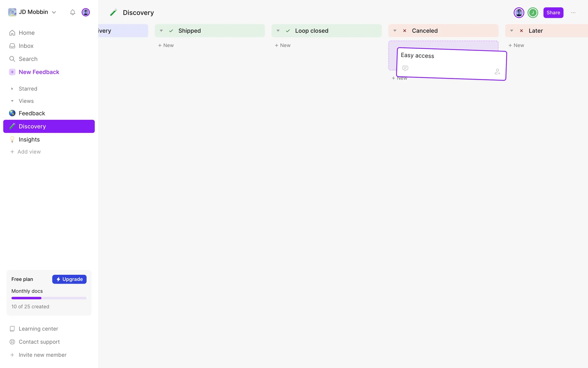Collapse the Loop closed column
This screenshot has width=588, height=368.
(278, 31)
